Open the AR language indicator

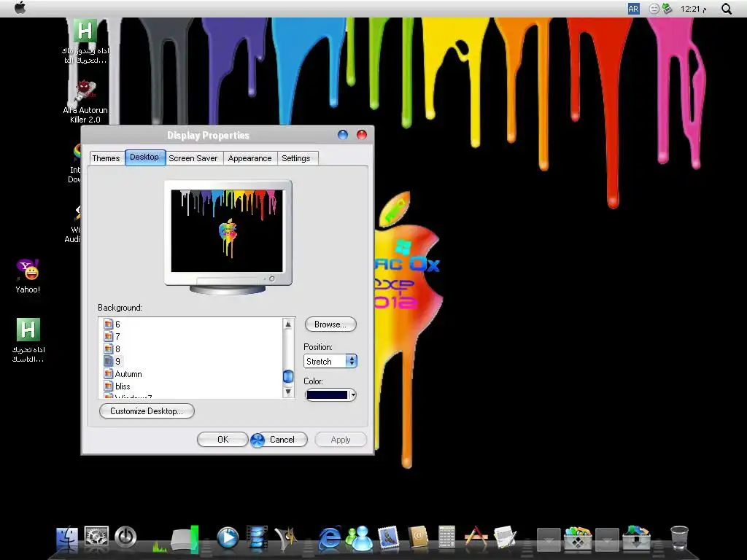click(x=633, y=9)
